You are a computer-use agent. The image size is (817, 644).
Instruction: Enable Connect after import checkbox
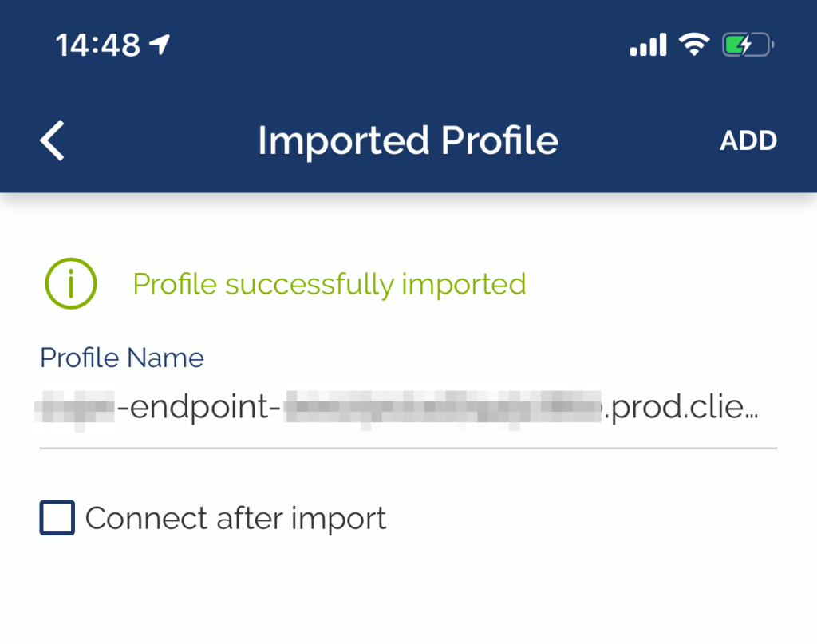point(57,517)
